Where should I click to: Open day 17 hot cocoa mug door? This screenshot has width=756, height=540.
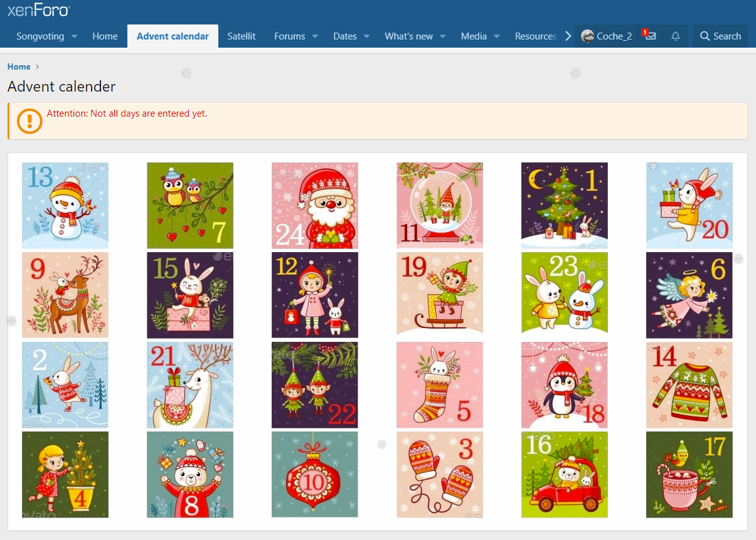[689, 474]
